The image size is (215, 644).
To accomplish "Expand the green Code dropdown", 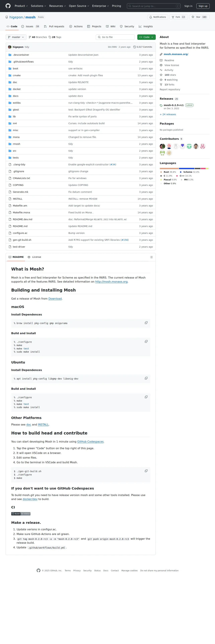I will 146,37.
